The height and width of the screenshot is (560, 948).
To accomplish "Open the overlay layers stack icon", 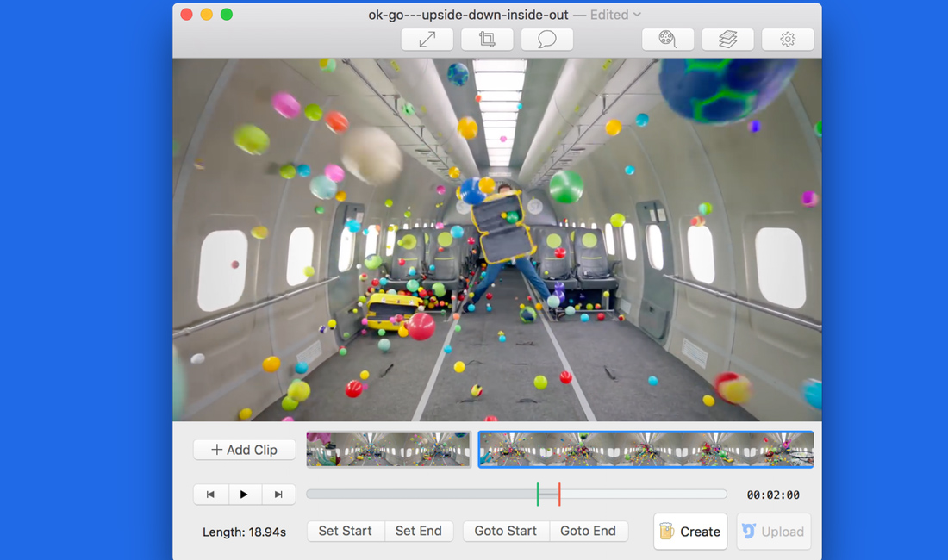I will coord(727,39).
